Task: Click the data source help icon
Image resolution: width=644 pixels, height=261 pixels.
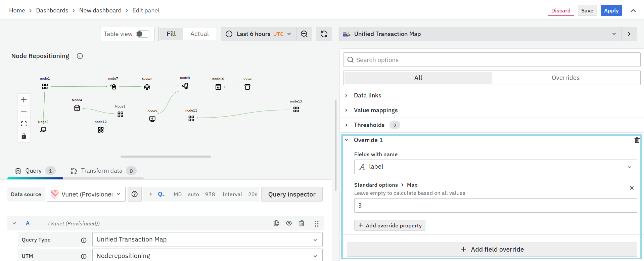Action: tap(135, 194)
